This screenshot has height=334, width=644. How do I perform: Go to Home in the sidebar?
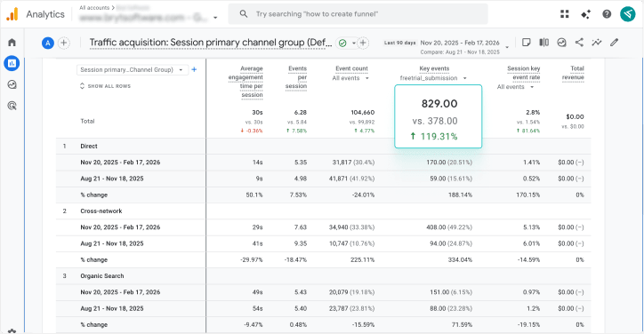[x=12, y=43]
